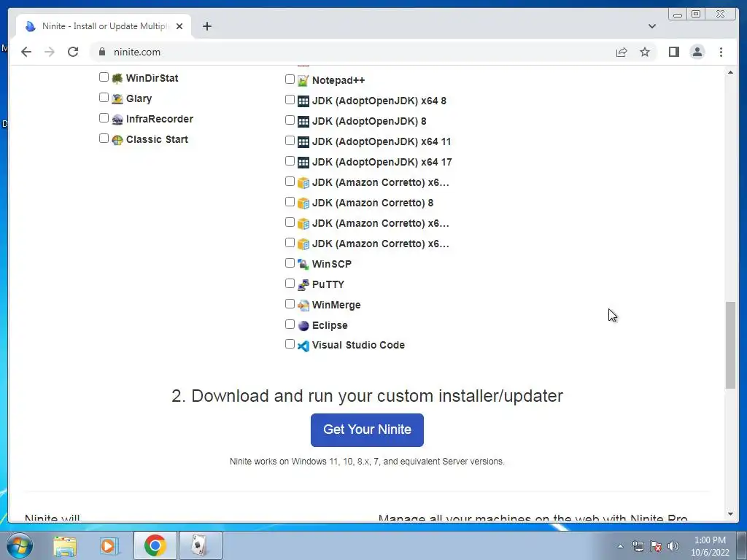Click the WinSCP icon

[x=303, y=264]
